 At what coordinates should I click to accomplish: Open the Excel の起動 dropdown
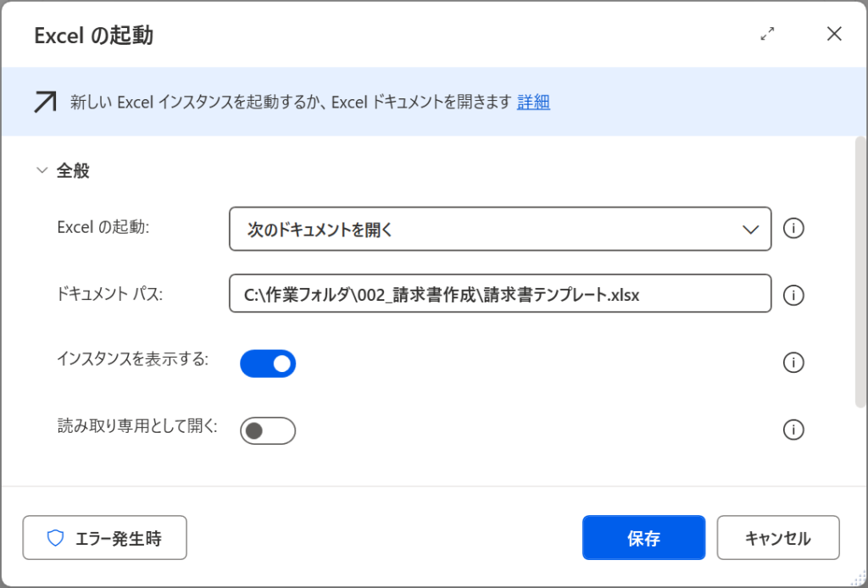point(500,229)
